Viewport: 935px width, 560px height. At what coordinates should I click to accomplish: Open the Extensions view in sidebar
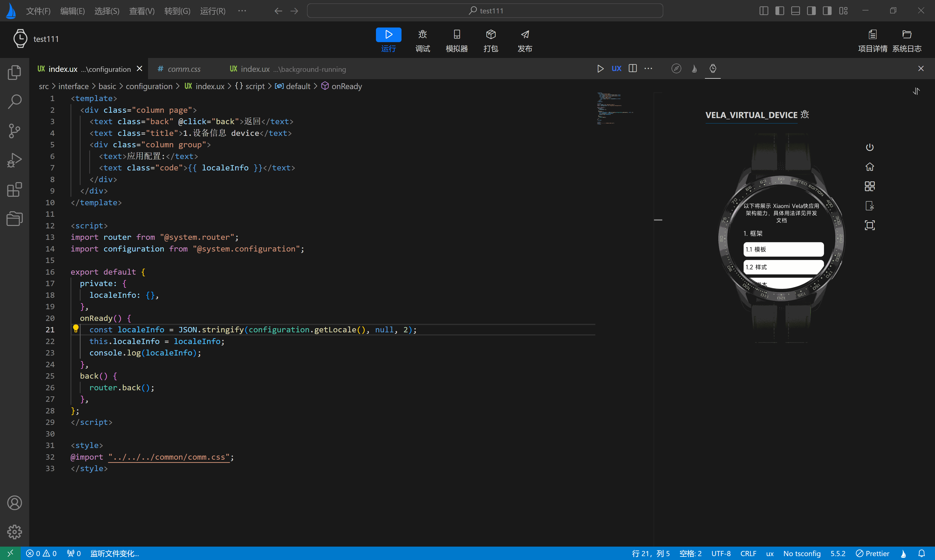click(14, 189)
